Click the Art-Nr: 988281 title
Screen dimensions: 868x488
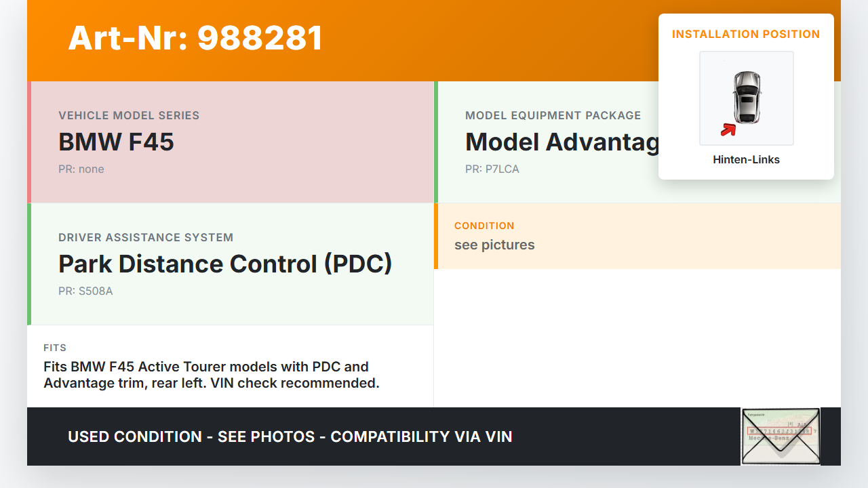(x=195, y=38)
